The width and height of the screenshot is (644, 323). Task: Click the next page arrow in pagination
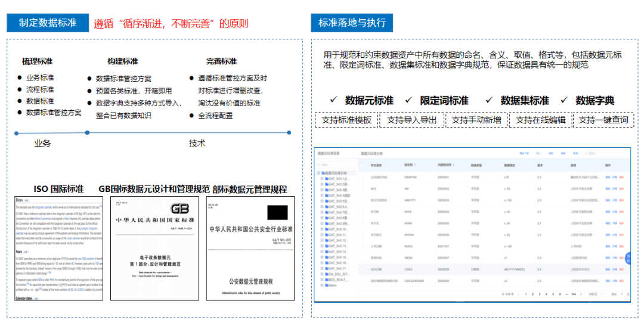tap(581, 294)
